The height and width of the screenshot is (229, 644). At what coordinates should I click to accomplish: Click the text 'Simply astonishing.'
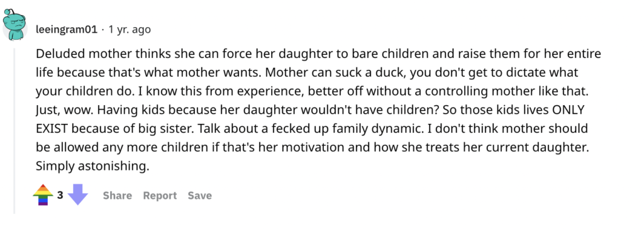click(91, 167)
